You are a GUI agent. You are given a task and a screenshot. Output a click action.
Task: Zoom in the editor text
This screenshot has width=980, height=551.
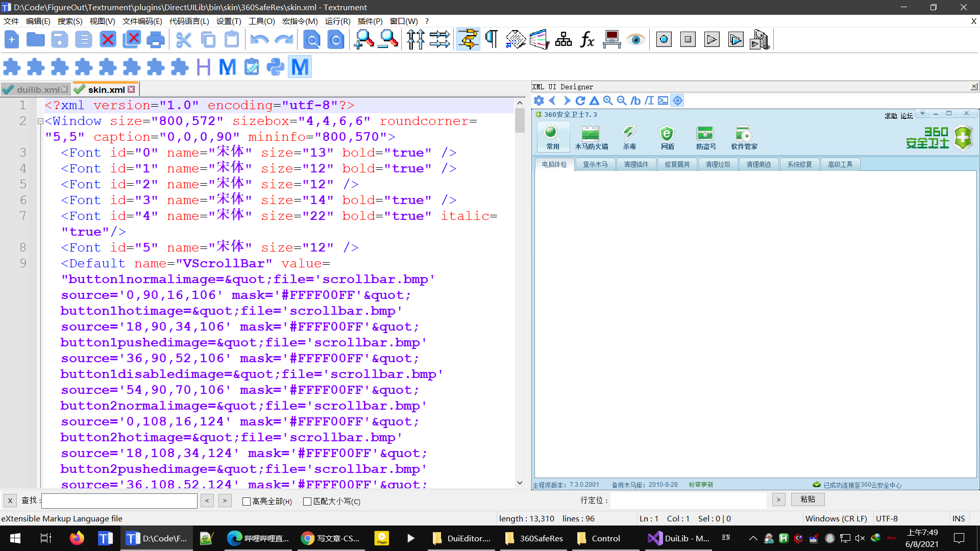pyautogui.click(x=364, y=39)
